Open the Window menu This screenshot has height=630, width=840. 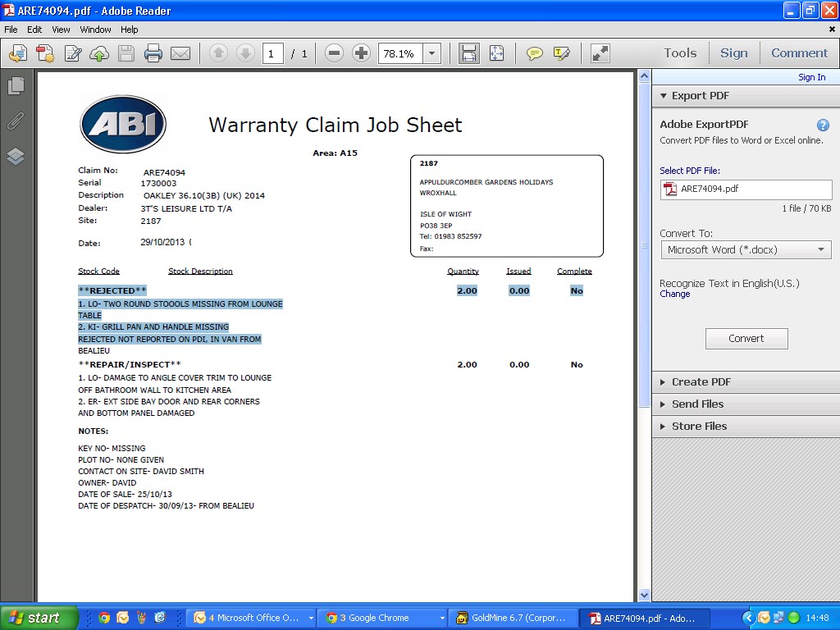95,30
